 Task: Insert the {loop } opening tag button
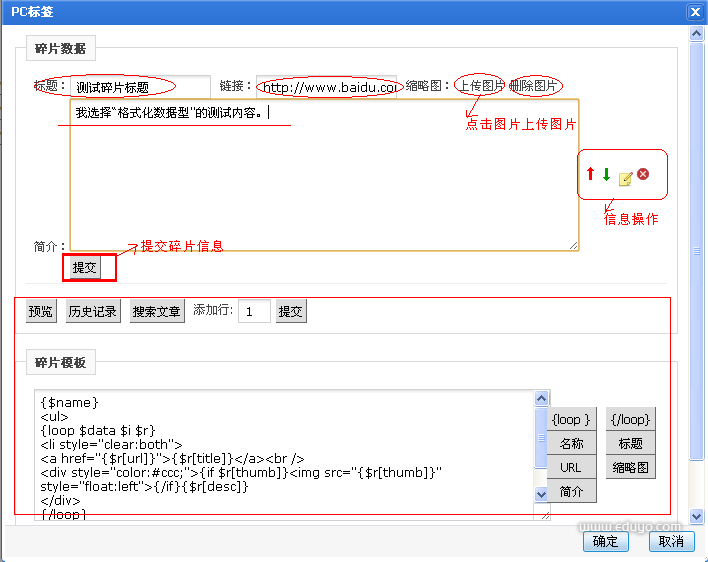[571, 420]
